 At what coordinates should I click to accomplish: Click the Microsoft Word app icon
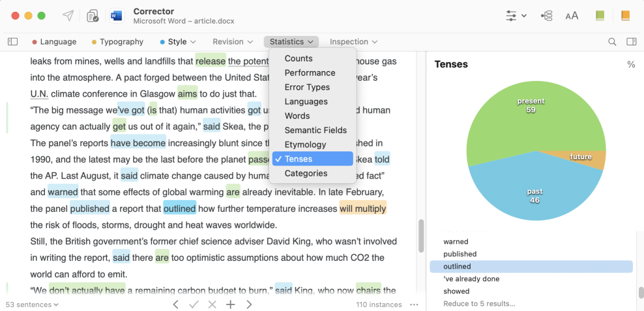pos(117,16)
